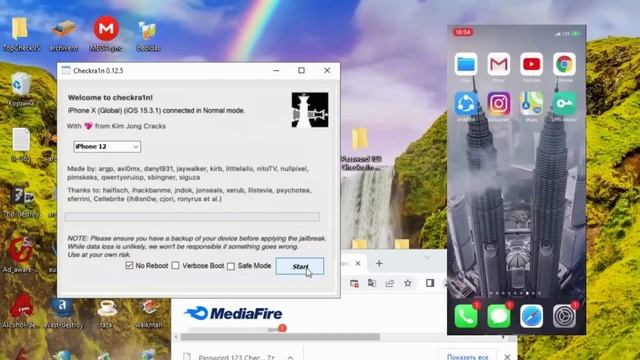640x360 pixels.
Task: Open the Instagram app on iPhone
Action: [x=498, y=103]
